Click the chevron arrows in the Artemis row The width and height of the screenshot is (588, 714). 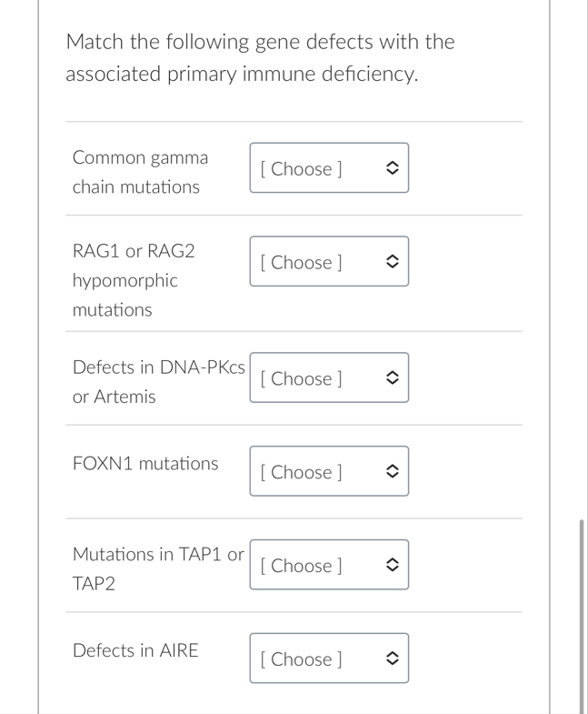[x=391, y=378]
